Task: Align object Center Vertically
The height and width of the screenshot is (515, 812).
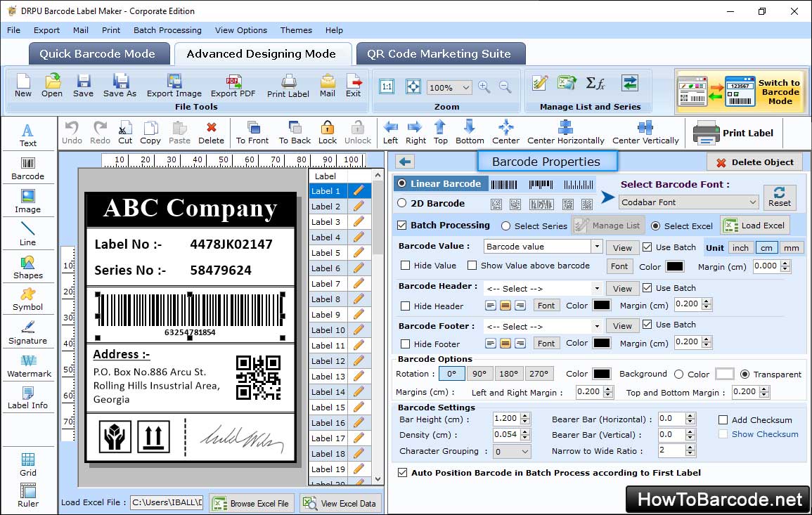Action: pos(645,133)
